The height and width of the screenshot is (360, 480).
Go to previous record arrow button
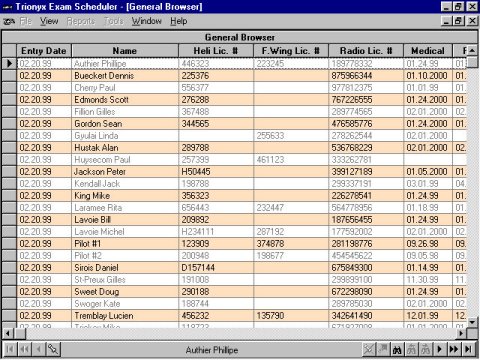click(x=38, y=349)
